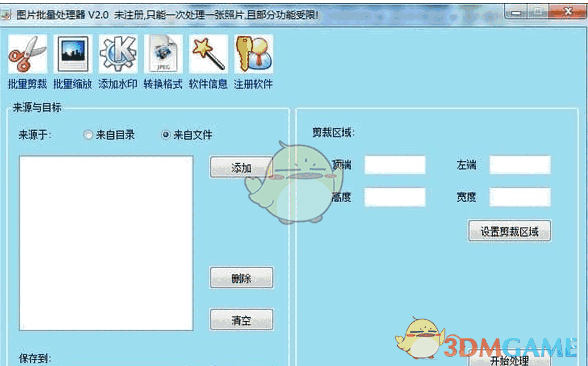The image size is (588, 366).
Task: Click the 软件信息 label text
Action: (x=208, y=84)
